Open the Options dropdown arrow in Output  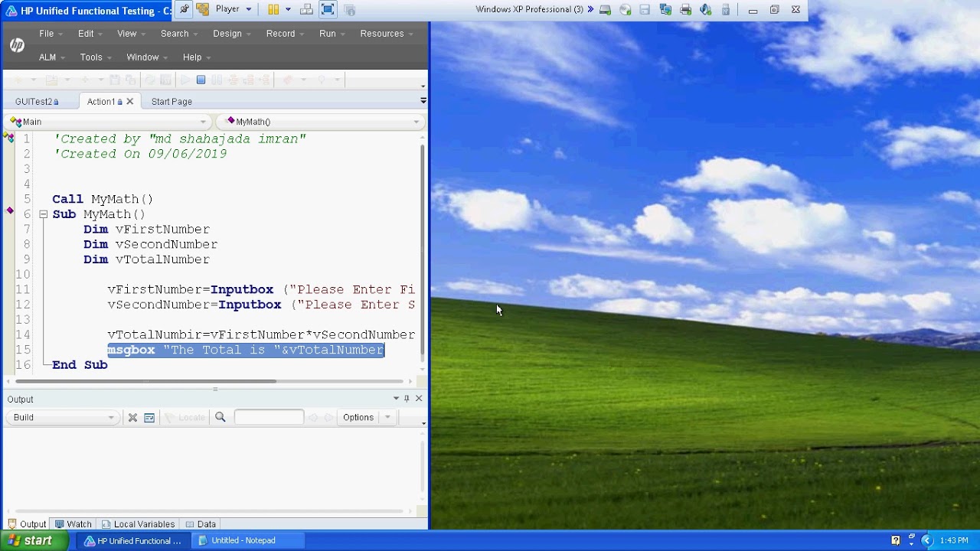(387, 417)
